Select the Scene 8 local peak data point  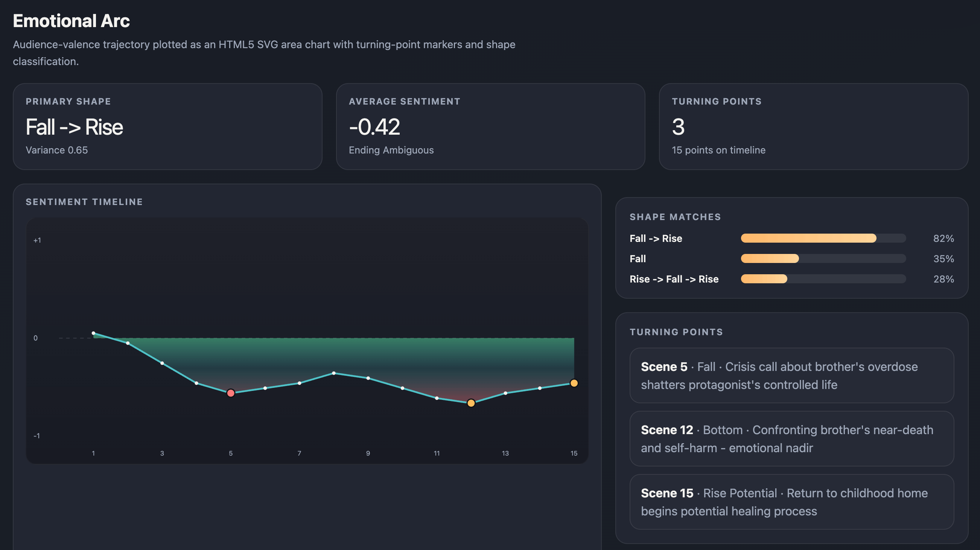coord(334,373)
